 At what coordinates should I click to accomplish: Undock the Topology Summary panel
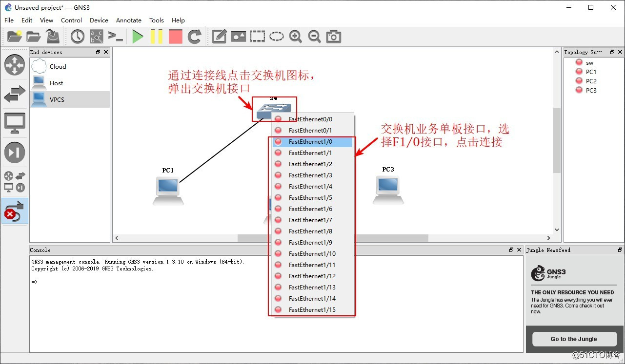612,52
